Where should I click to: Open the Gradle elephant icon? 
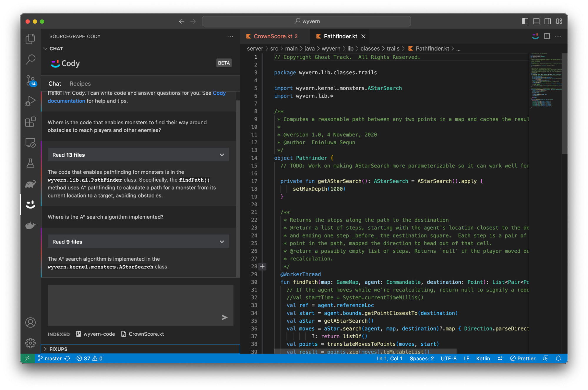(30, 184)
